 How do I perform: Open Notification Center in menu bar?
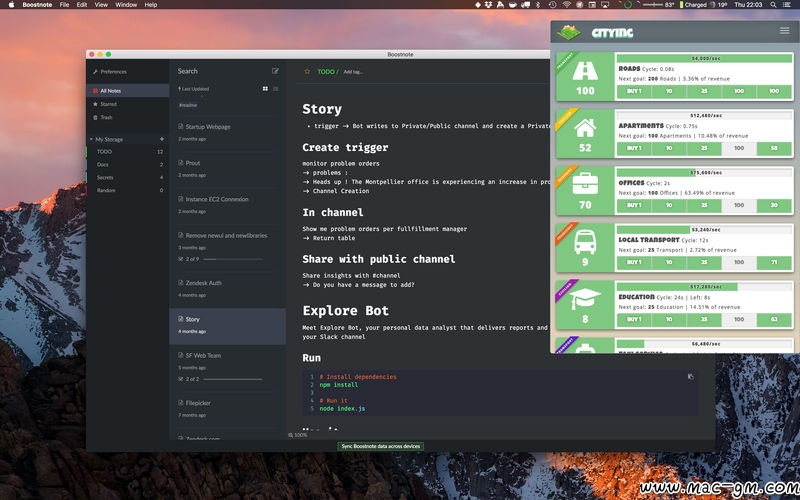coord(789,5)
